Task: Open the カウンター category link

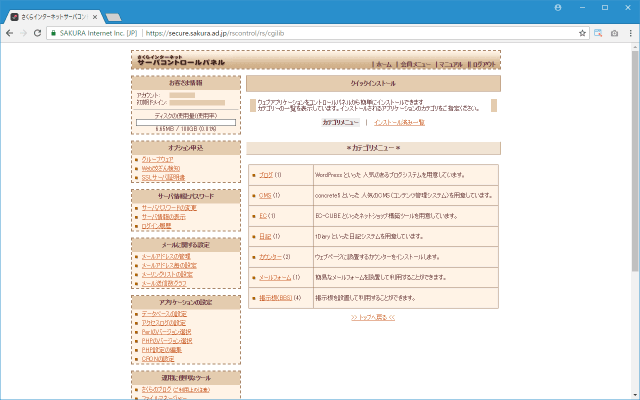Action: click(x=270, y=257)
